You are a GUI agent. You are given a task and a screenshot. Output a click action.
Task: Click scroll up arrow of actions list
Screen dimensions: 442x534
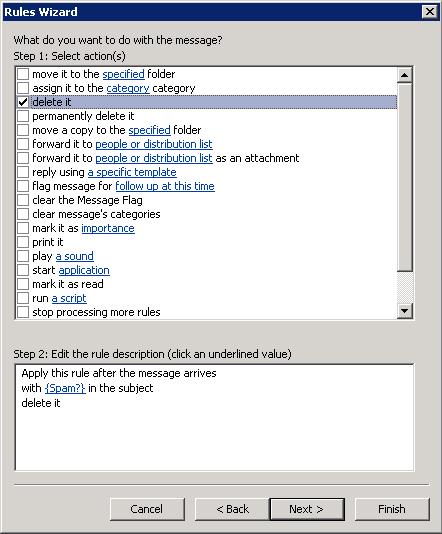coord(405,75)
